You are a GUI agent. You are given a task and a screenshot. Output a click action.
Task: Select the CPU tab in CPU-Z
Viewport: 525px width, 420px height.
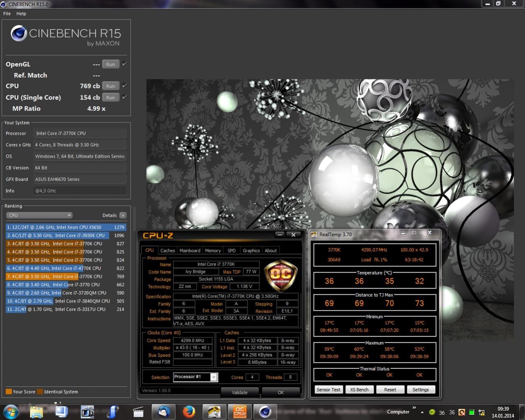(149, 250)
